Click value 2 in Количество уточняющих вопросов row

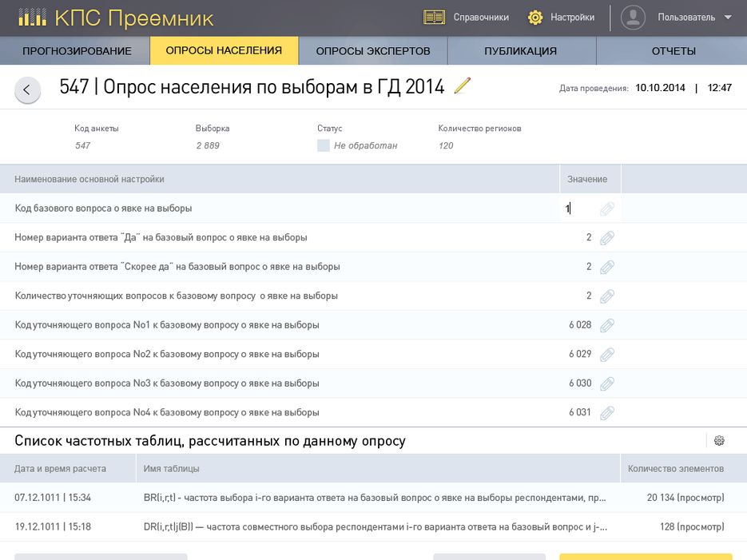pyautogui.click(x=589, y=296)
